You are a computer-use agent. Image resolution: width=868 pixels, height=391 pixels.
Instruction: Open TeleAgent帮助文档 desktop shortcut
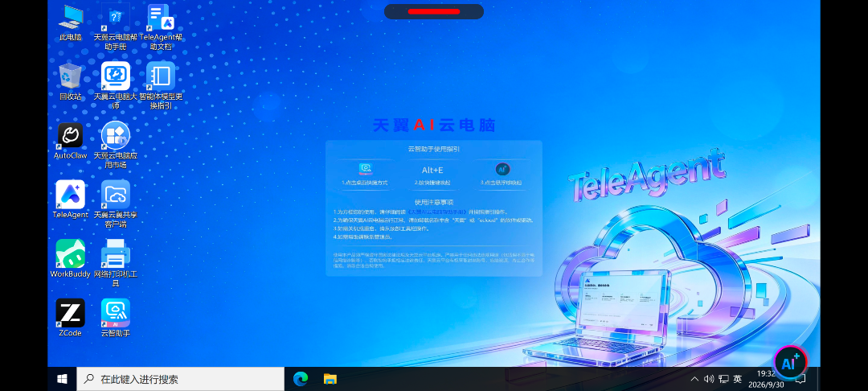click(x=161, y=27)
